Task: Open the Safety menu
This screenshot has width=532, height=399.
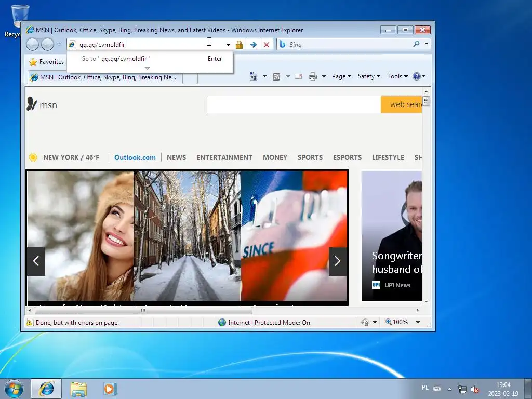Action: point(369,76)
